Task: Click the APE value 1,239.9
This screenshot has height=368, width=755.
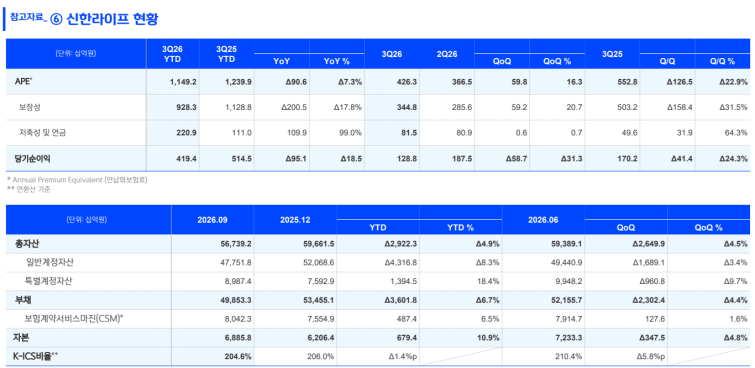Action: [x=237, y=82]
